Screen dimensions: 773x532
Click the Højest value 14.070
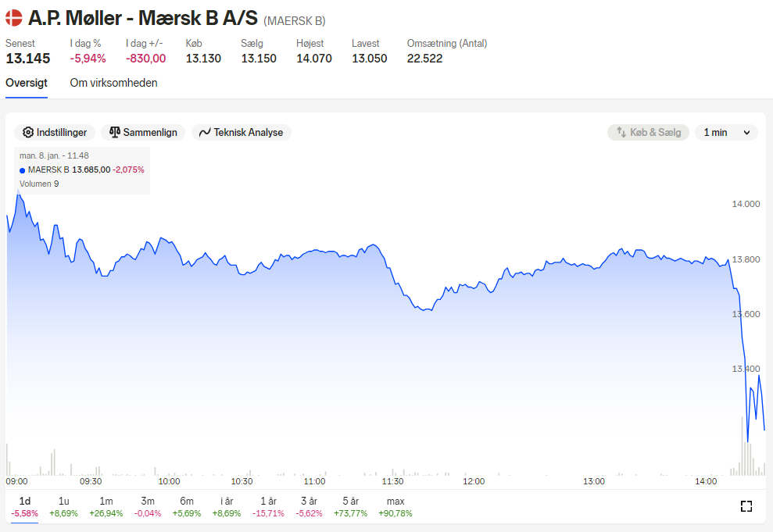[x=314, y=59]
